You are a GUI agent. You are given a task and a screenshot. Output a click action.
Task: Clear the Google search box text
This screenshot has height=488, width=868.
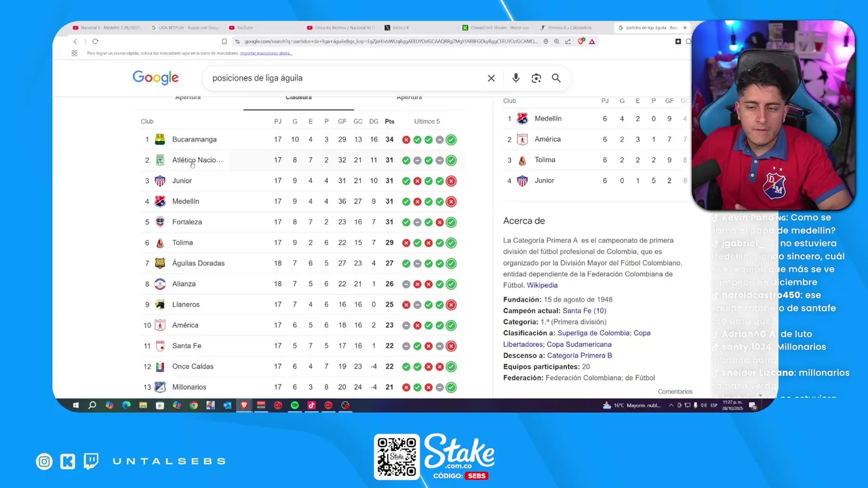[491, 78]
